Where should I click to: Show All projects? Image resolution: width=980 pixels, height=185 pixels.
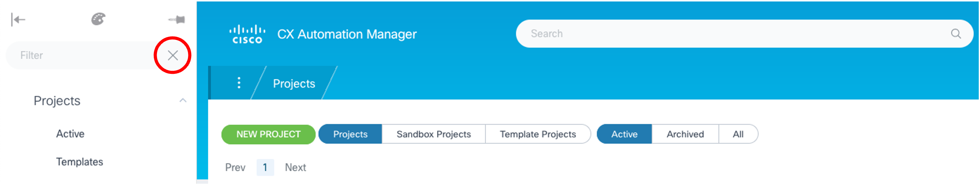(738, 134)
